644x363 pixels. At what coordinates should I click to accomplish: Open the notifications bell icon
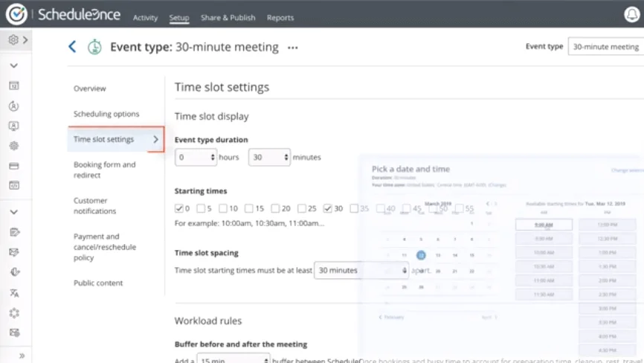click(631, 15)
